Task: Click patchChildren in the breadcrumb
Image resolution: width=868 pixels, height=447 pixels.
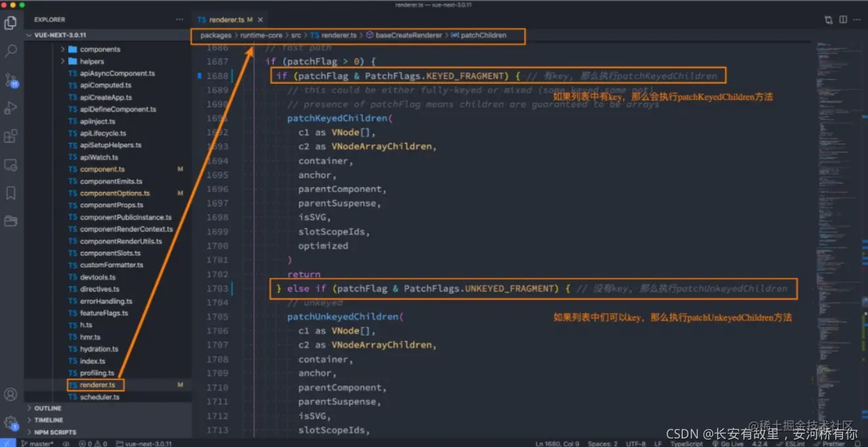Action: (479, 35)
